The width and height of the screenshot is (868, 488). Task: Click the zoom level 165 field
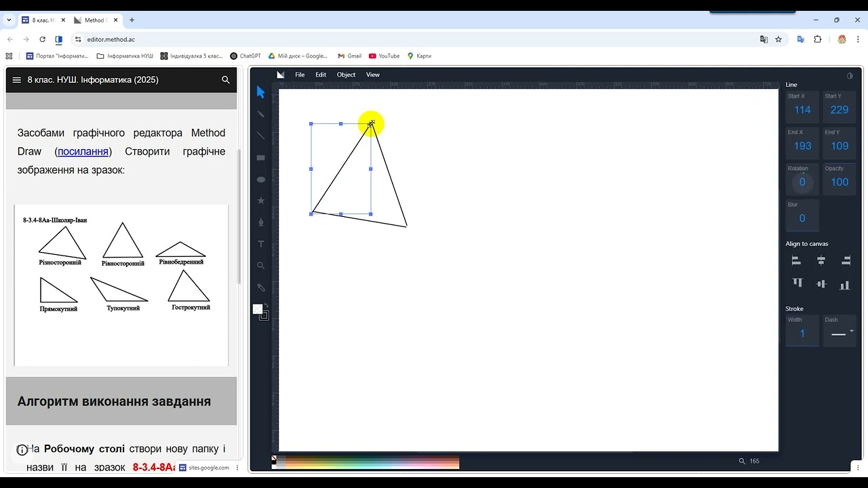(x=754, y=461)
